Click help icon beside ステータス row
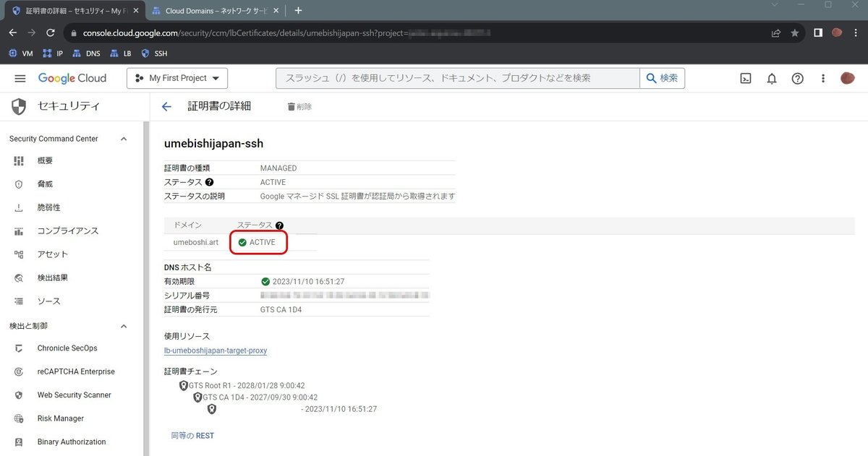 click(210, 182)
